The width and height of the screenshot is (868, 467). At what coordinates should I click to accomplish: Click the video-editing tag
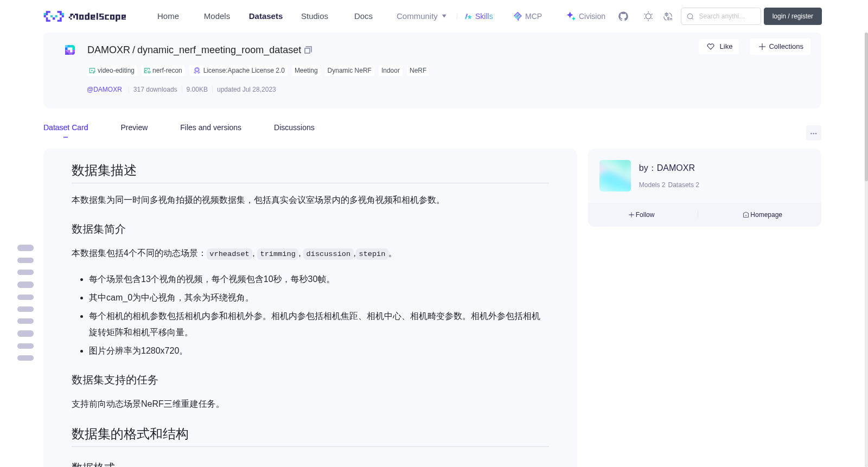click(x=111, y=71)
